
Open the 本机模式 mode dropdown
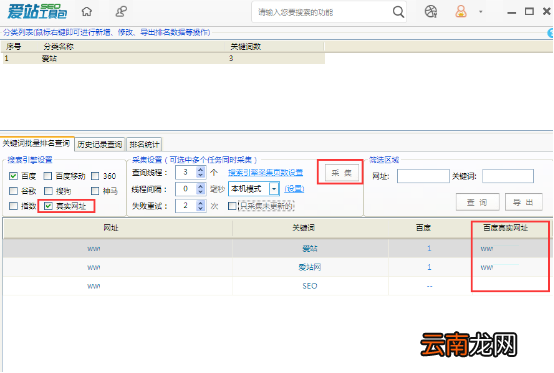(x=274, y=189)
